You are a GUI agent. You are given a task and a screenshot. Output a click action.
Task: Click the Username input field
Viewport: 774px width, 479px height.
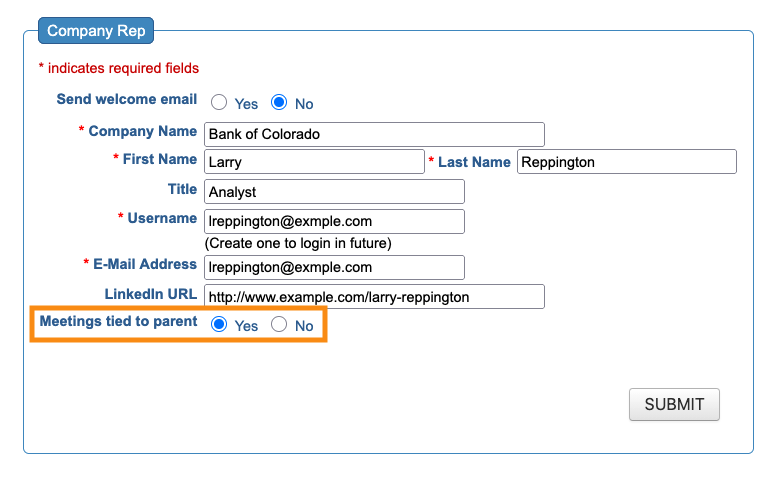point(334,221)
